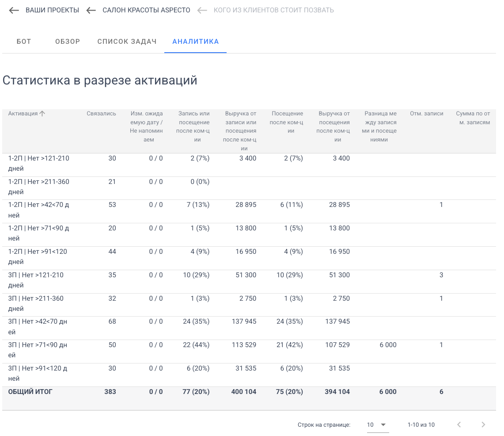Click the total 77 (20%) cell
The height and width of the screenshot is (436, 504).
pyautogui.click(x=196, y=392)
